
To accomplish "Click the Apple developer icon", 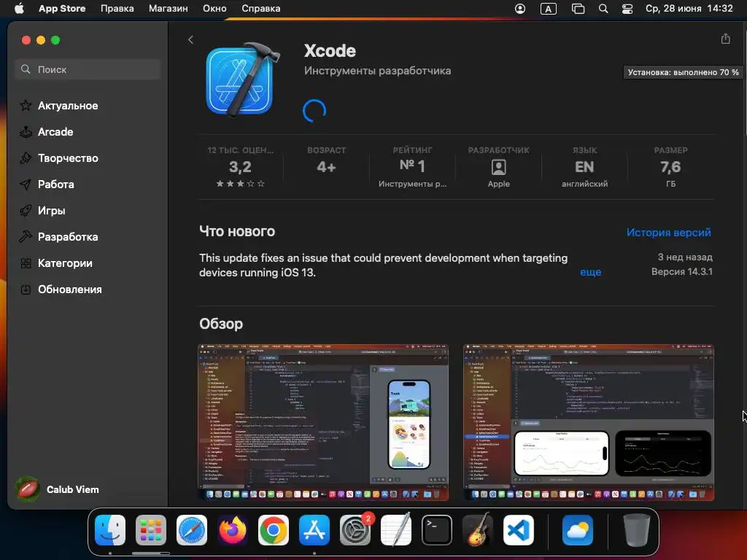I will click(x=498, y=167).
